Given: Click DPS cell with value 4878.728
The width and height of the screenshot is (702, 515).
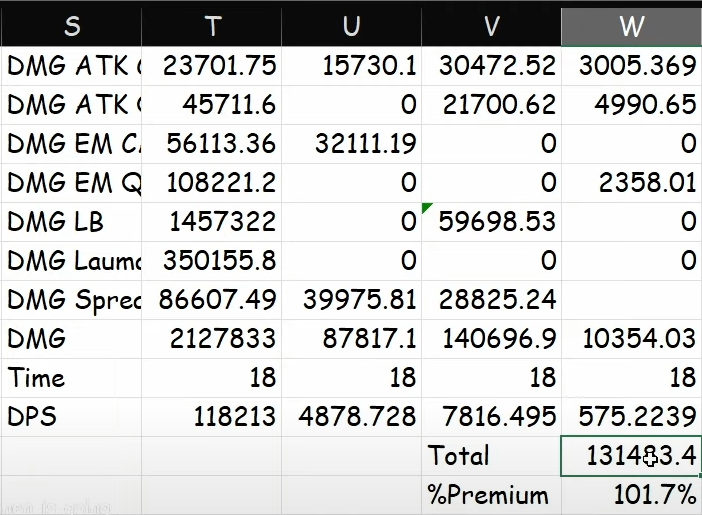Looking at the screenshot, I should [351, 416].
